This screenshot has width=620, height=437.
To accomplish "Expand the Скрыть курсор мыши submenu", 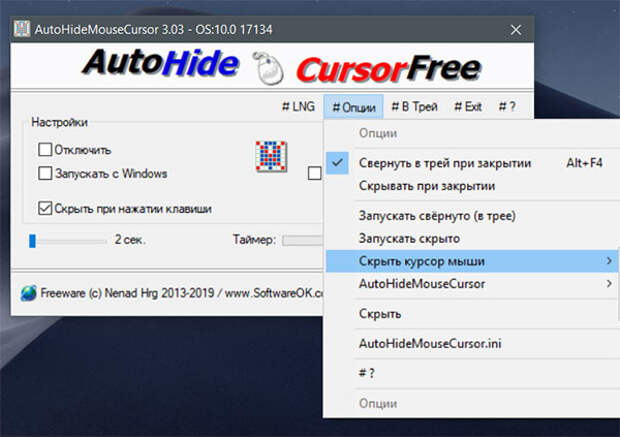I will [472, 261].
